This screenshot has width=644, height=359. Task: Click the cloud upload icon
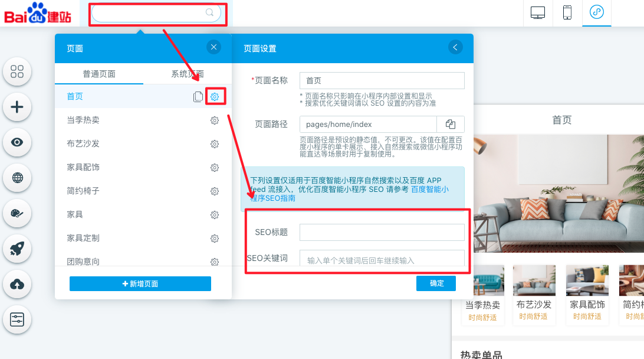pyautogui.click(x=17, y=284)
